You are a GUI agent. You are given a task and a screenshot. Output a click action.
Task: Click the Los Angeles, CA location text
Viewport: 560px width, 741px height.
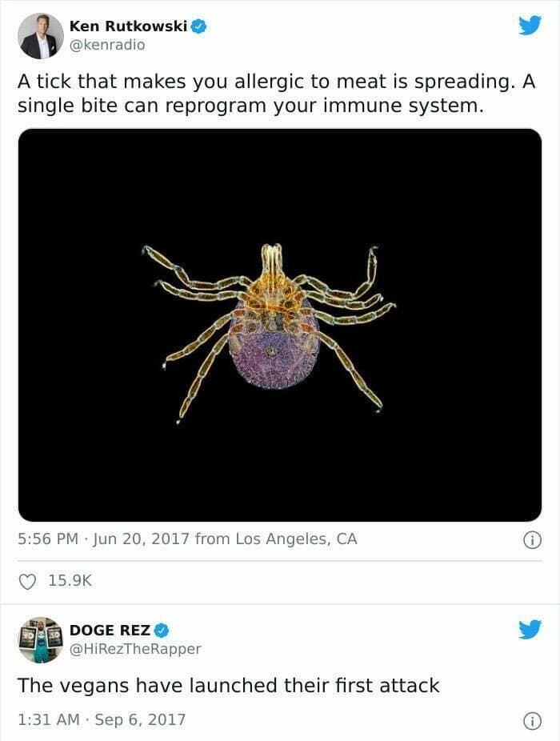(296, 539)
